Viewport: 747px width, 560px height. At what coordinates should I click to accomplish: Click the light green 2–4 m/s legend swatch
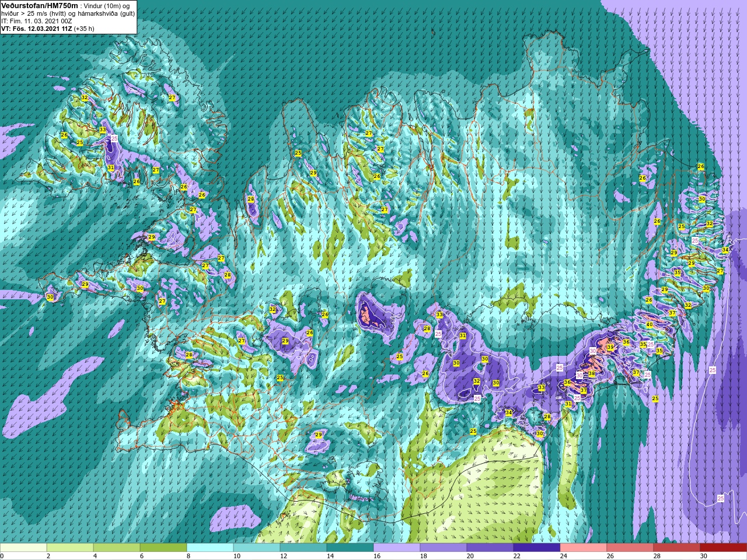pos(70,548)
